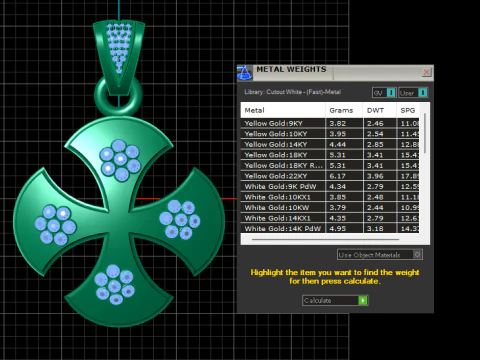Click the 2.54 DWT value for 10KY
Screen dimensions: 480x360
coord(375,134)
